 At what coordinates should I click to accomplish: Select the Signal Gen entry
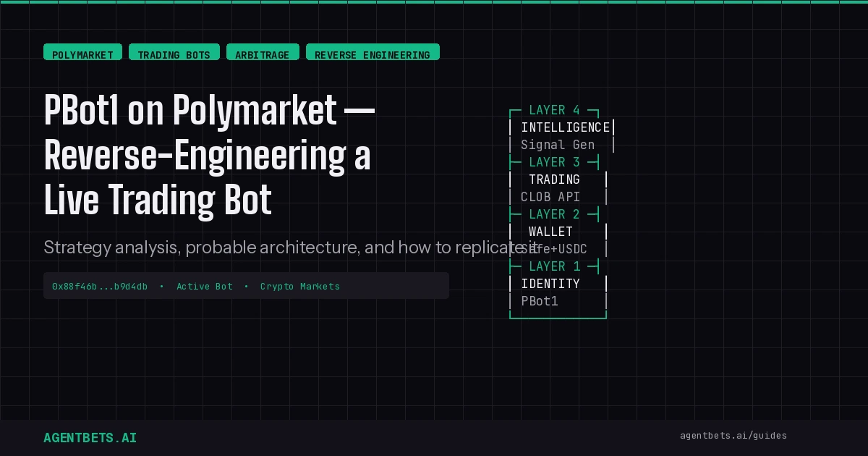(558, 145)
